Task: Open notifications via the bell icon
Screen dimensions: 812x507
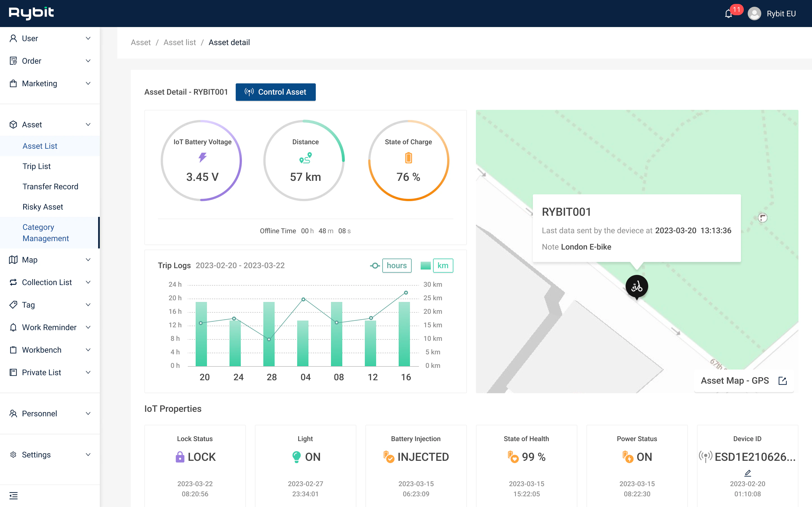Action: click(x=728, y=14)
